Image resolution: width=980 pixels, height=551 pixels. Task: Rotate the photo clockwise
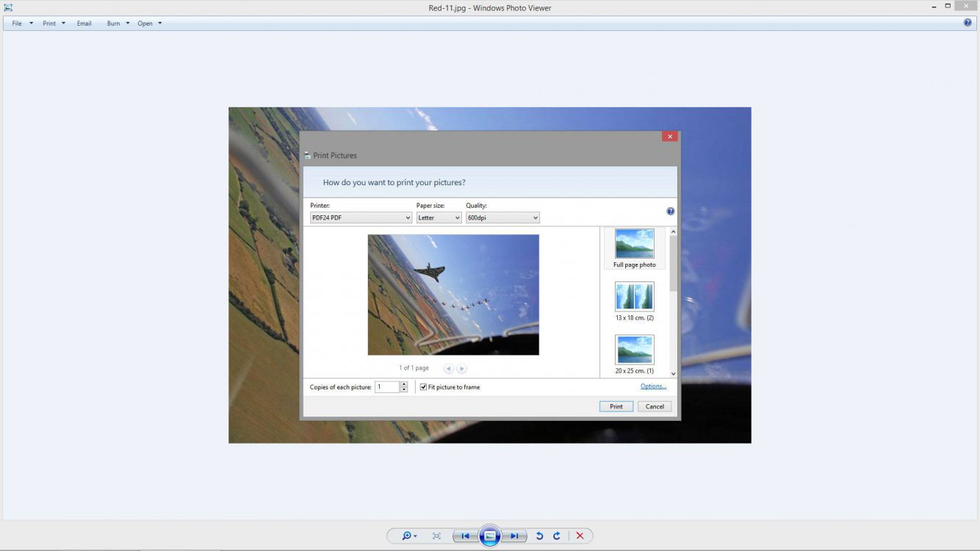pos(557,536)
